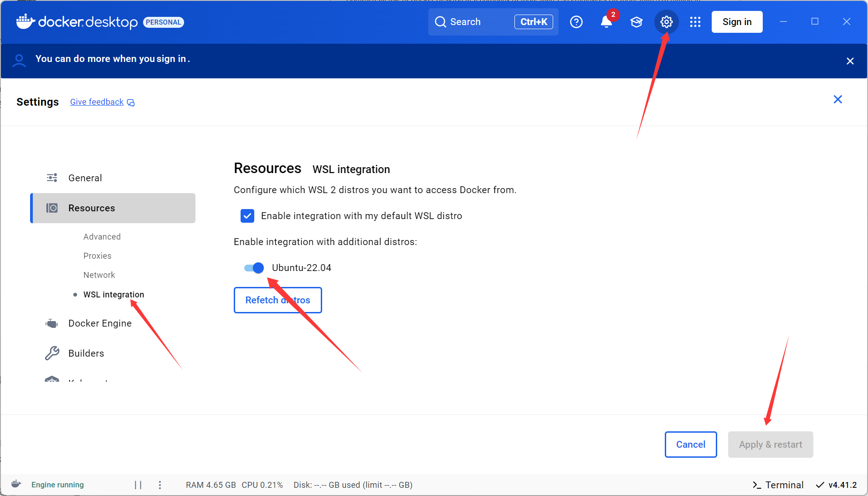Open Proxies subsection
The image size is (868, 496).
coord(98,256)
